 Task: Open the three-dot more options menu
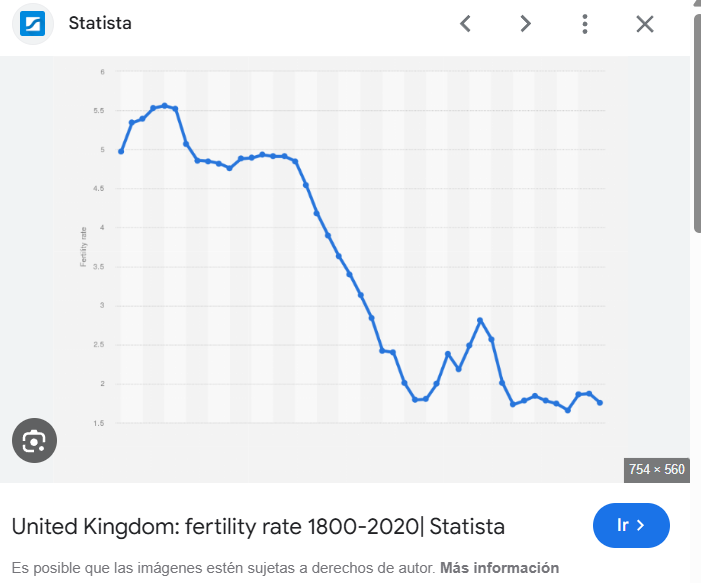click(x=585, y=24)
